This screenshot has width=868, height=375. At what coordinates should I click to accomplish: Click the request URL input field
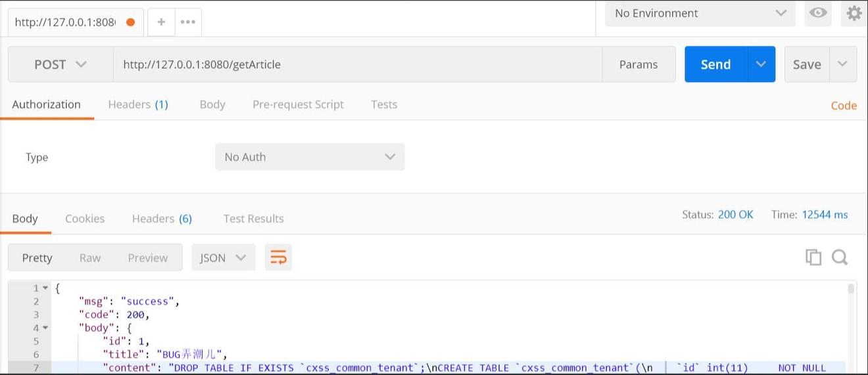click(357, 64)
